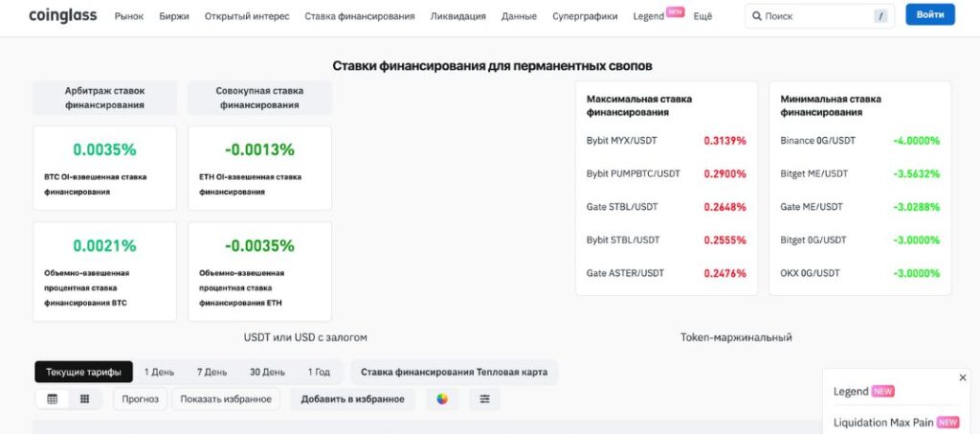Close the Legend popup panel

point(963,377)
